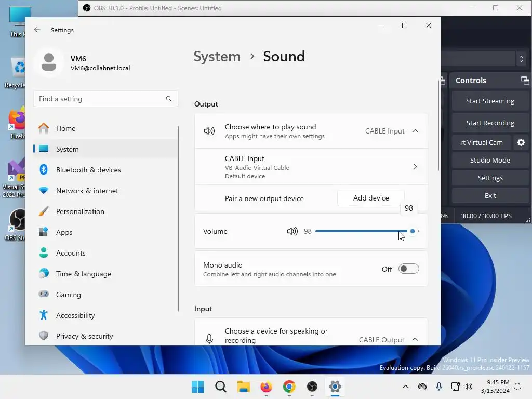Click the VM6 user avatar
Viewport: 532px width, 399px height.
[49, 62]
